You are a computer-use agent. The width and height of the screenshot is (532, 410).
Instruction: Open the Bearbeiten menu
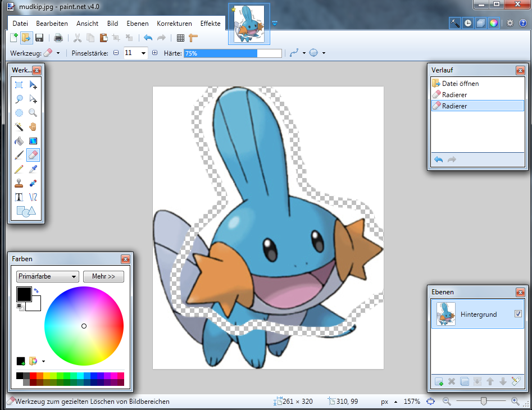click(x=52, y=24)
